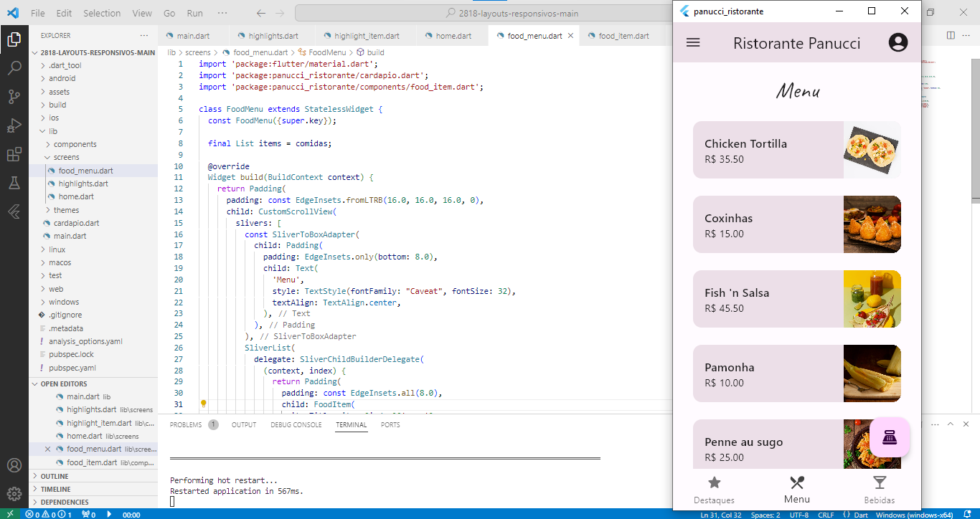Go back with the navigation arrow
This screenshot has width=980, height=519.
tap(261, 13)
